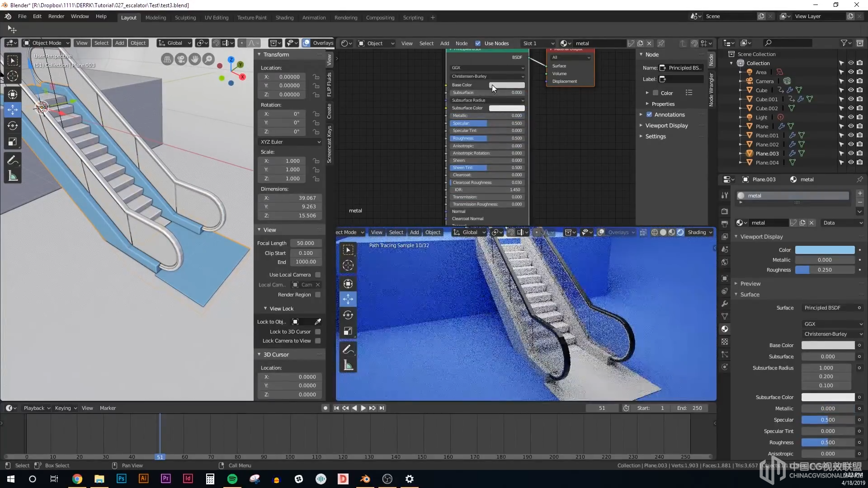868x488 pixels.
Task: Enable Lock Camera to View checkbox
Action: pyautogui.click(x=318, y=341)
